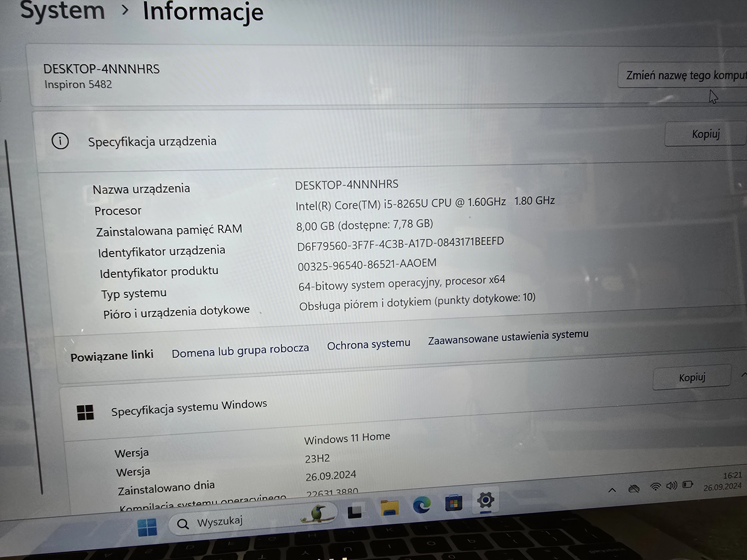Click the Nazwa urządzenia label
The height and width of the screenshot is (560, 747).
141,189
